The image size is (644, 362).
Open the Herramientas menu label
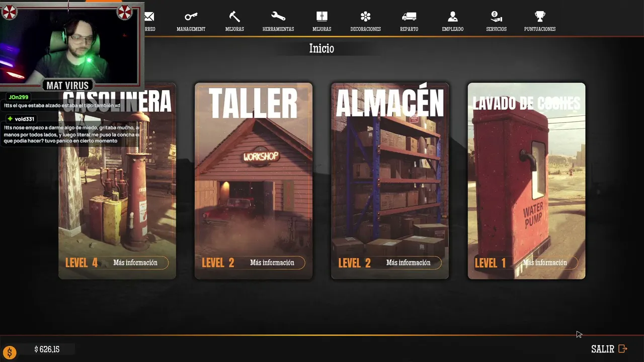278,29
